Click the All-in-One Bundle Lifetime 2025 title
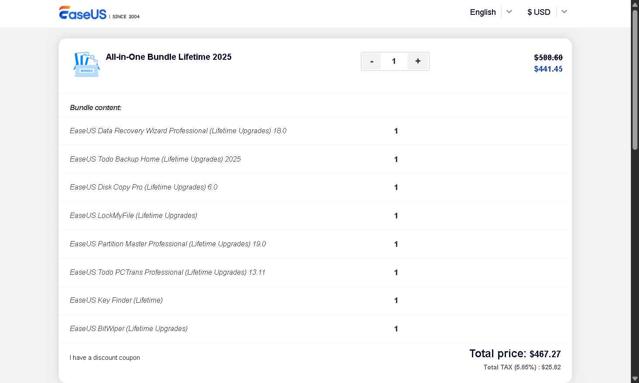 click(x=168, y=57)
